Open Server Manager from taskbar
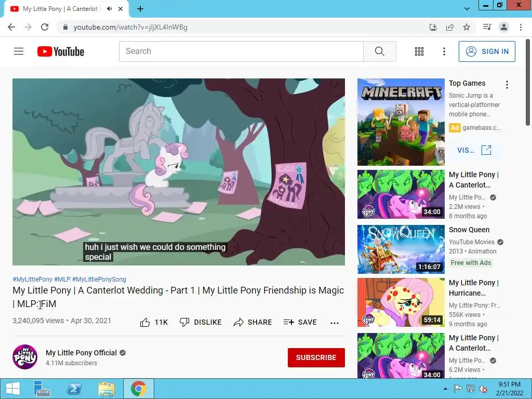This screenshot has width=532, height=399. coord(42,389)
